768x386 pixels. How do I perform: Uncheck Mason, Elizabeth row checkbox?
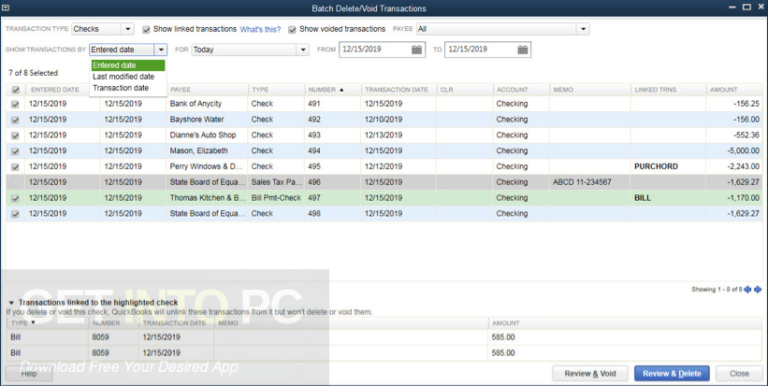[15, 151]
